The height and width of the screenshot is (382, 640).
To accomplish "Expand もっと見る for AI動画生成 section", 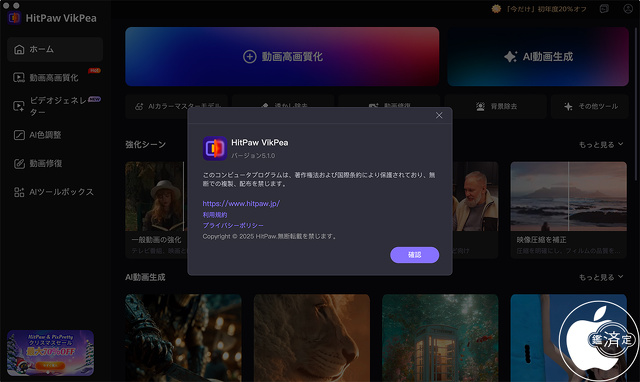I will click(601, 277).
